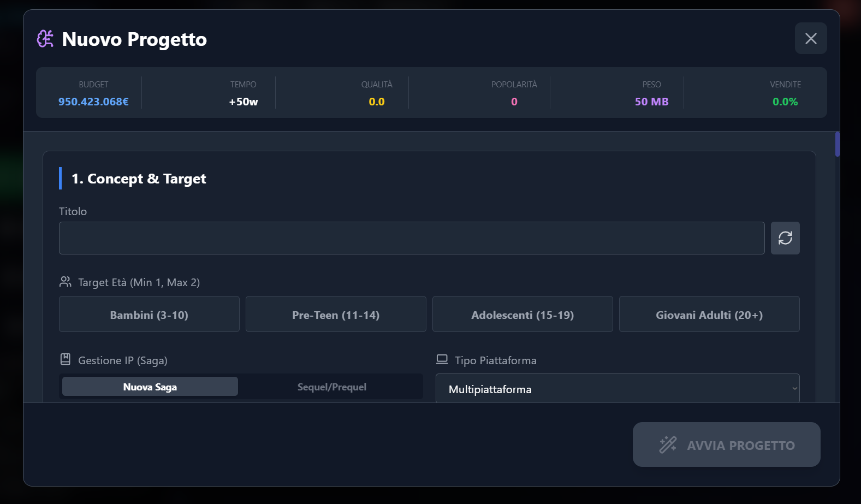Screen dimensions: 861x504
Task: Toggle the Pre-Teen (11-14) age target
Action: tap(336, 315)
